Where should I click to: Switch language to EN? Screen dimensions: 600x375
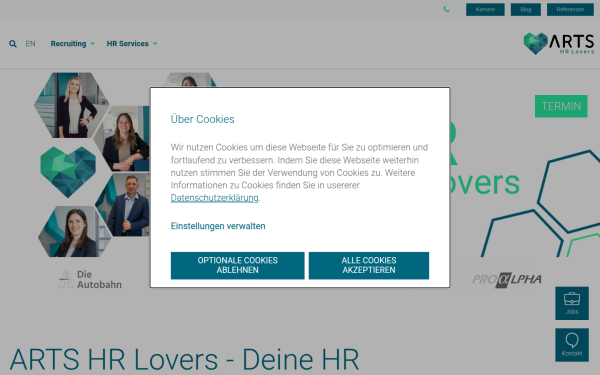(30, 44)
